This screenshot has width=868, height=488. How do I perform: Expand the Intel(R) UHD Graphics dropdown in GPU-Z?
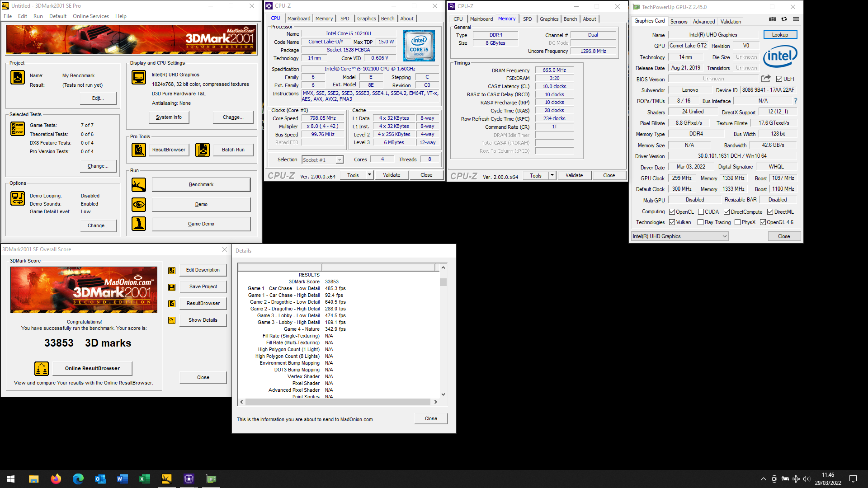click(x=725, y=236)
